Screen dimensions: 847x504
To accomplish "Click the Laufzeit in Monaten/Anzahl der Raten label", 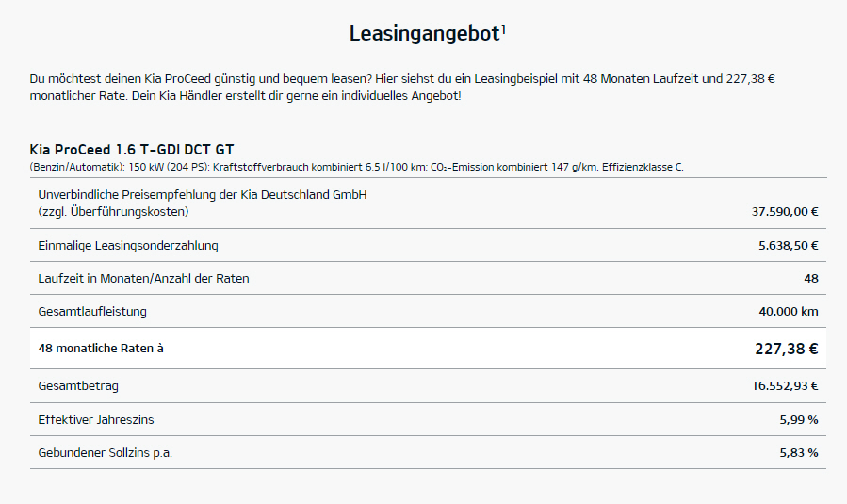I will point(144,279).
